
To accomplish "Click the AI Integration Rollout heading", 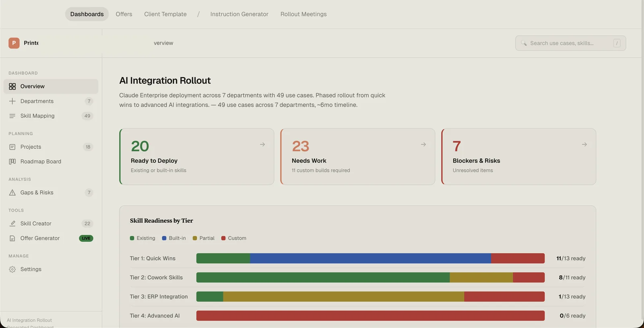I will (165, 80).
